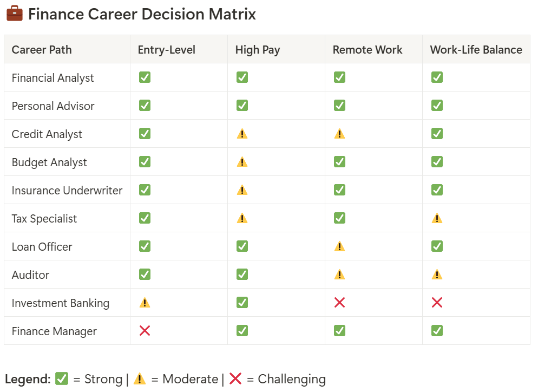The image size is (538, 392).
Task: Click the red X icon in the legend
Action: 235,379
